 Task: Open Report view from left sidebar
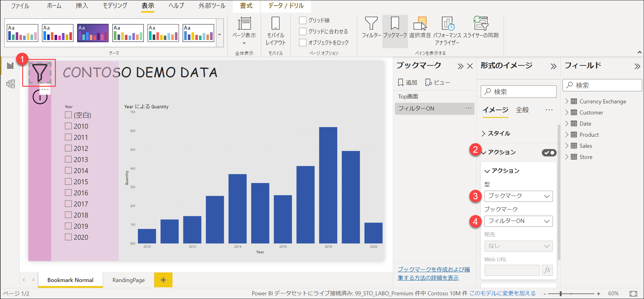tap(10, 65)
